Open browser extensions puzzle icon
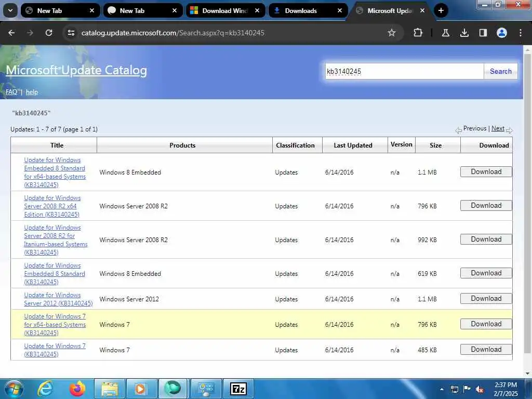The width and height of the screenshot is (532, 399). [418, 33]
